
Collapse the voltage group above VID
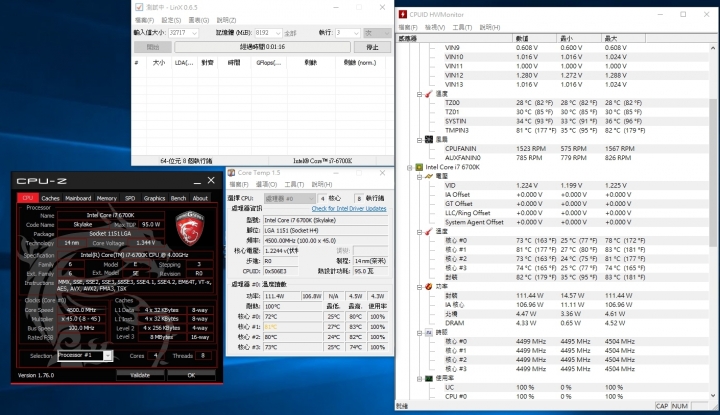tap(419, 177)
